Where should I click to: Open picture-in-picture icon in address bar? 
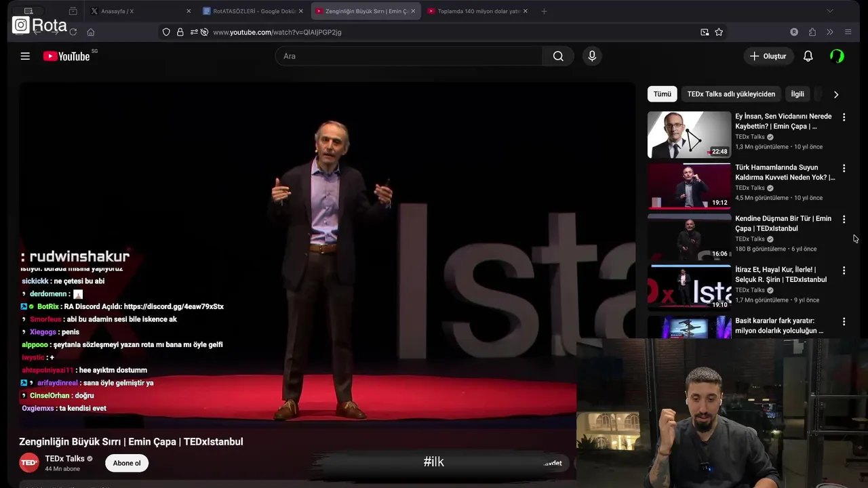705,32
